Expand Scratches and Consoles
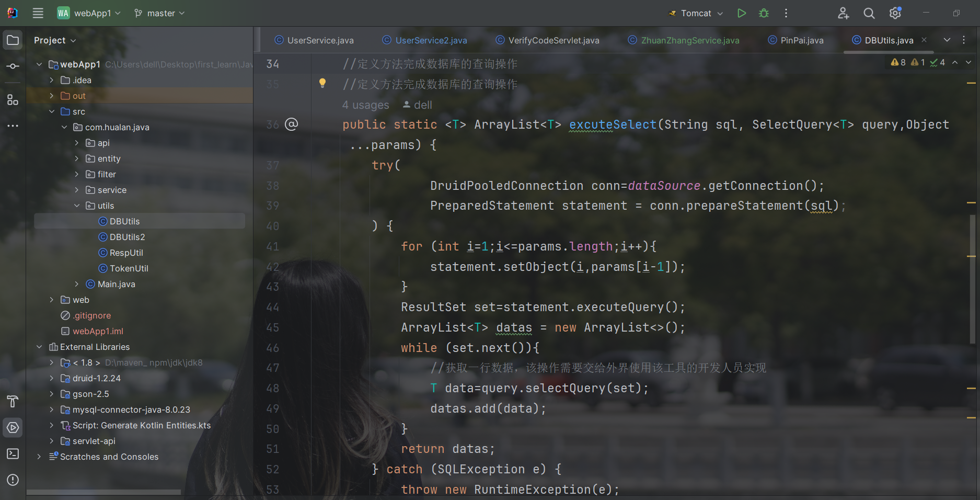 pyautogui.click(x=39, y=457)
